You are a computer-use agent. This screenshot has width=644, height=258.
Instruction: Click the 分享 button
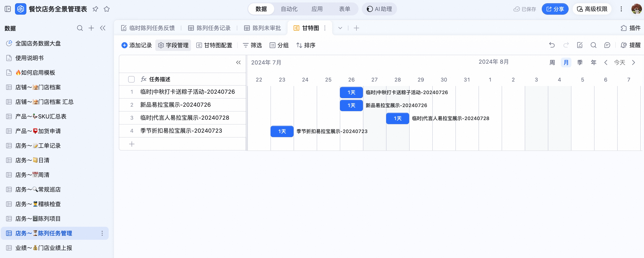(555, 9)
